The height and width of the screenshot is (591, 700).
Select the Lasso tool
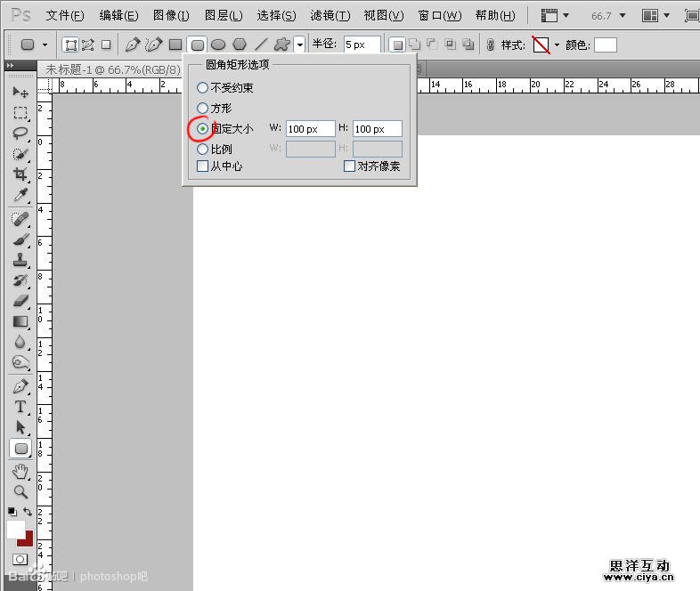(x=20, y=134)
